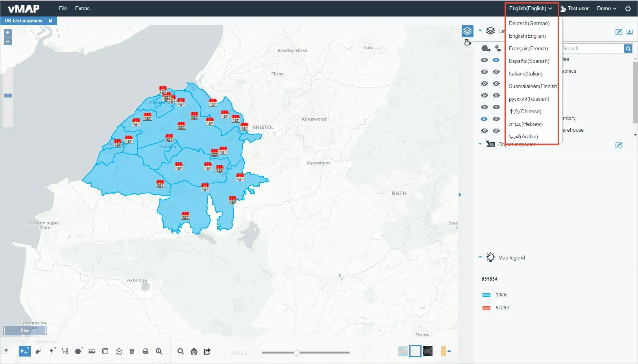This screenshot has height=364, width=638.
Task: Toggle the left eye icon in the Warehouse row
Action: (484, 131)
